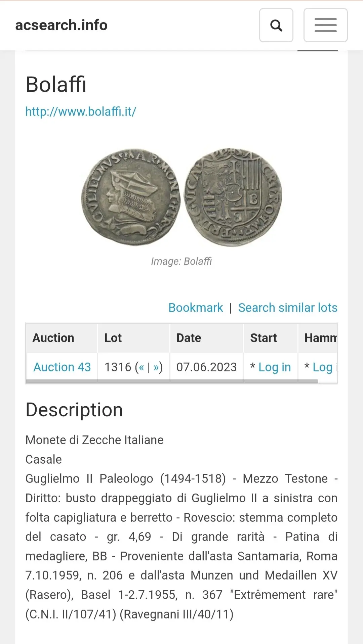Open the hamburger navigation menu
The height and width of the screenshot is (644, 363).
pos(325,26)
